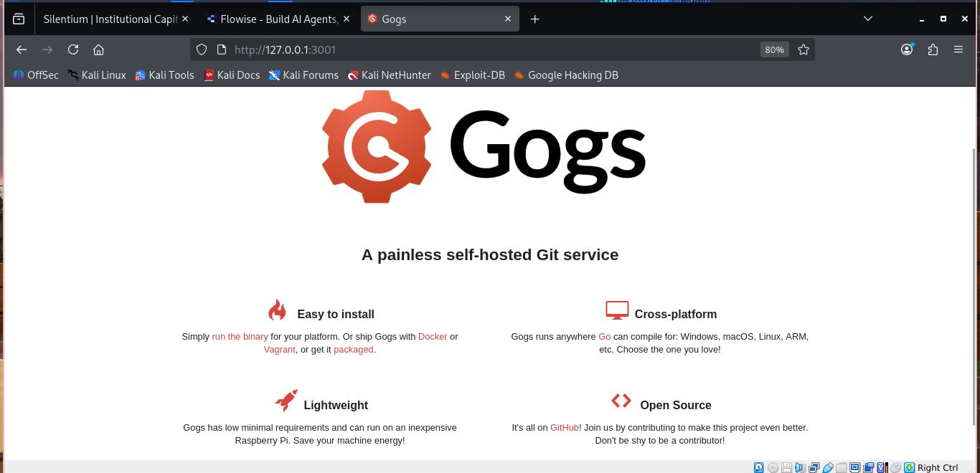Open the Kali Forums bookmark

[303, 75]
